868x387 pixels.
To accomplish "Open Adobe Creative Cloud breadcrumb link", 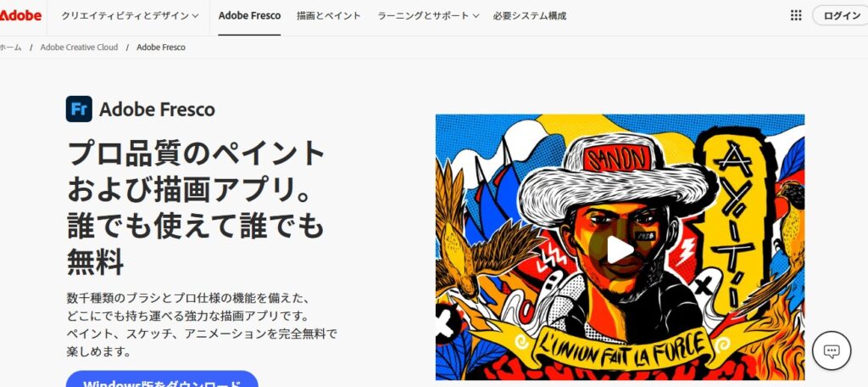I will point(79,48).
